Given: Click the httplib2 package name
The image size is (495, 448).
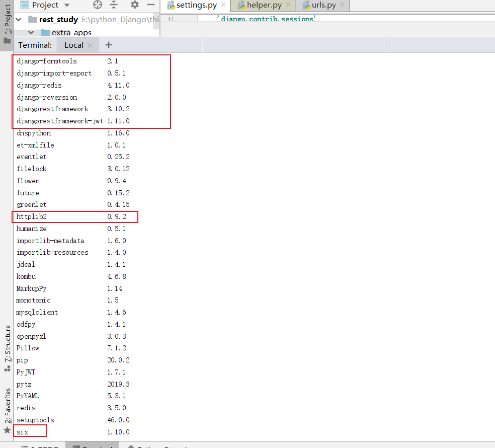Looking at the screenshot, I should 32,216.
